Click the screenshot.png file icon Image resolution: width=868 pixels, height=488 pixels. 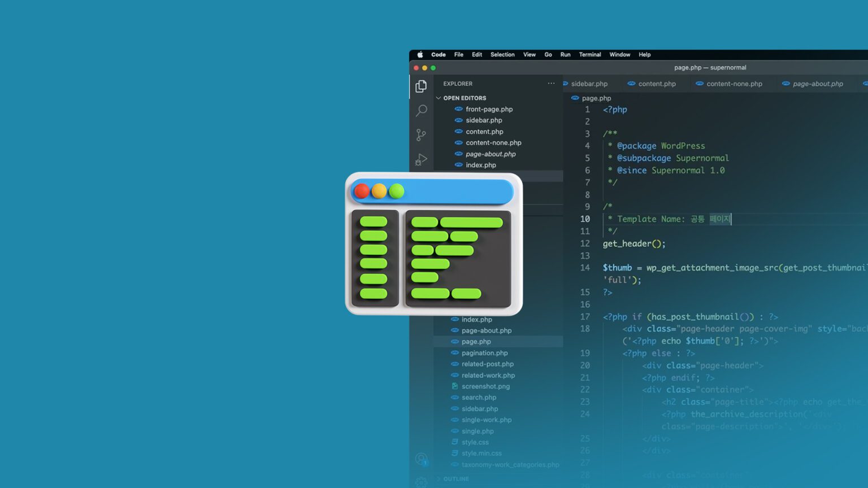click(454, 386)
